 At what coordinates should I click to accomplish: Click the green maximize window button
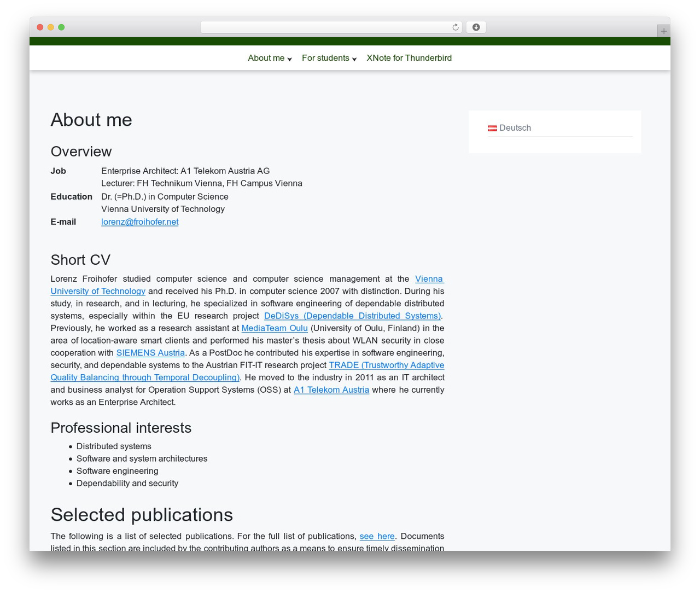[61, 27]
